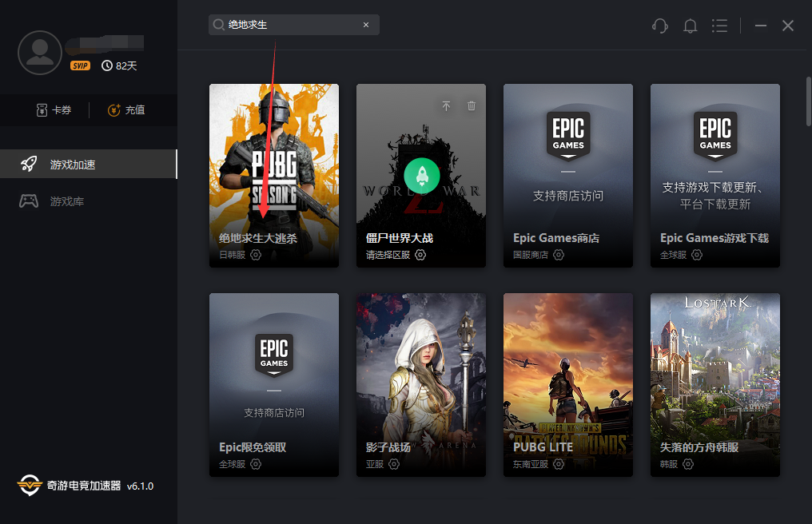Click the customer service headset icon
This screenshot has width=812, height=524.
[x=660, y=26]
